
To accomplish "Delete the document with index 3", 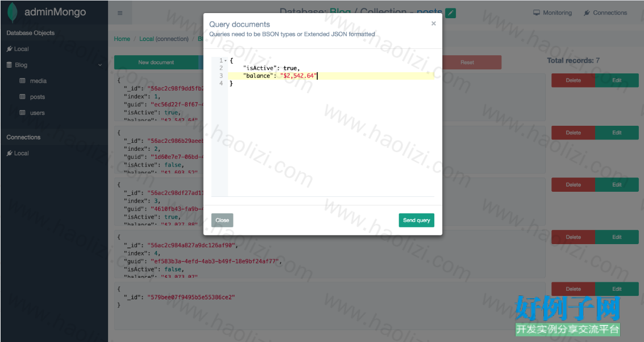I will 574,185.
